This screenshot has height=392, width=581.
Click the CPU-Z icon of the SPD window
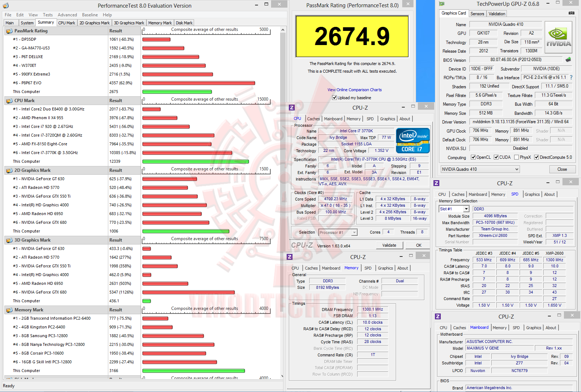click(436, 183)
